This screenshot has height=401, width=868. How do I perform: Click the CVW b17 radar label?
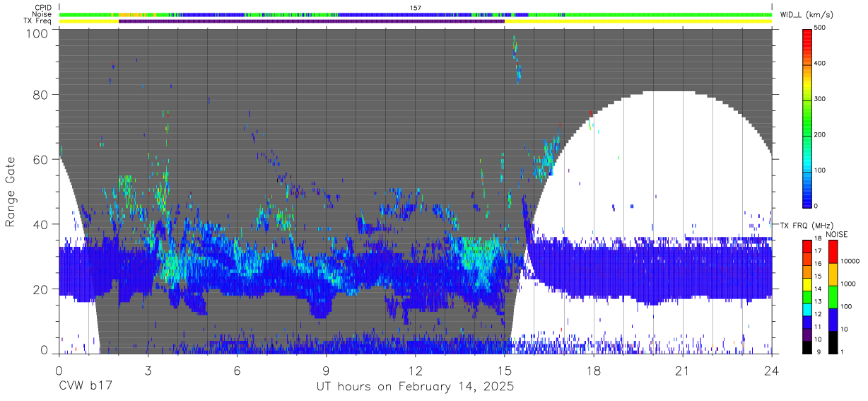(85, 387)
